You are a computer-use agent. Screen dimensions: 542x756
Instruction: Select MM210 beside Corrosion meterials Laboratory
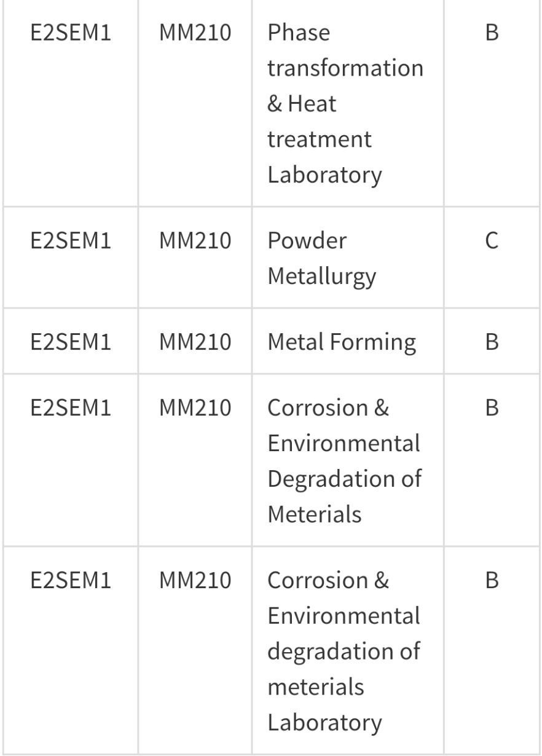[195, 580]
